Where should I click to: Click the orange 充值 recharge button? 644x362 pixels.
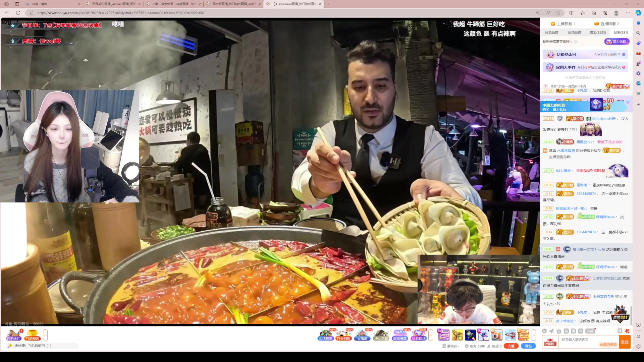(x=512, y=346)
